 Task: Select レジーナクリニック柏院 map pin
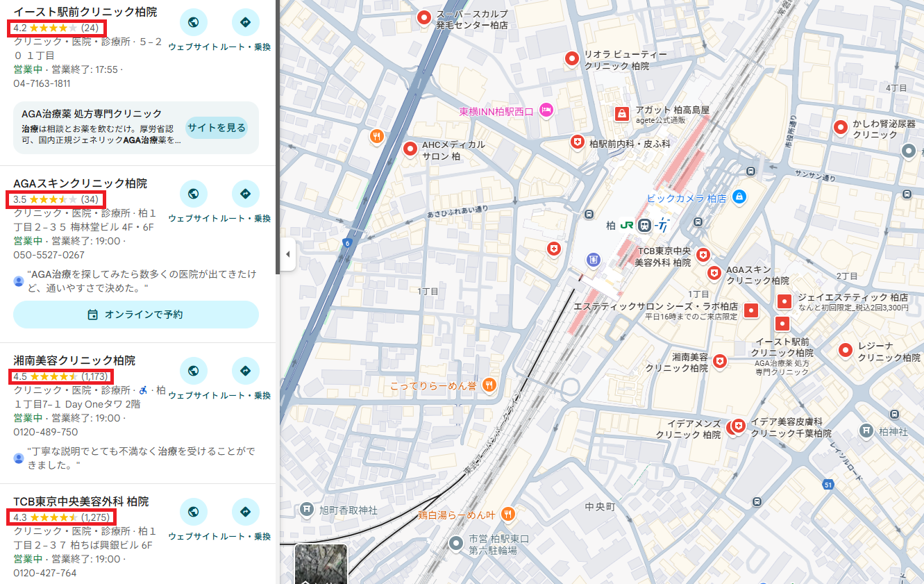coord(846,350)
